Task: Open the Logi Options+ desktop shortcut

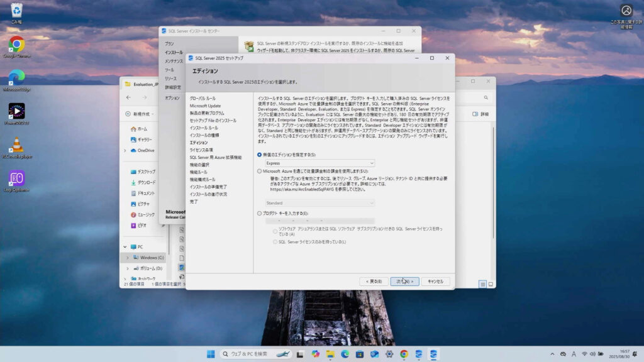Action: pyautogui.click(x=16, y=182)
